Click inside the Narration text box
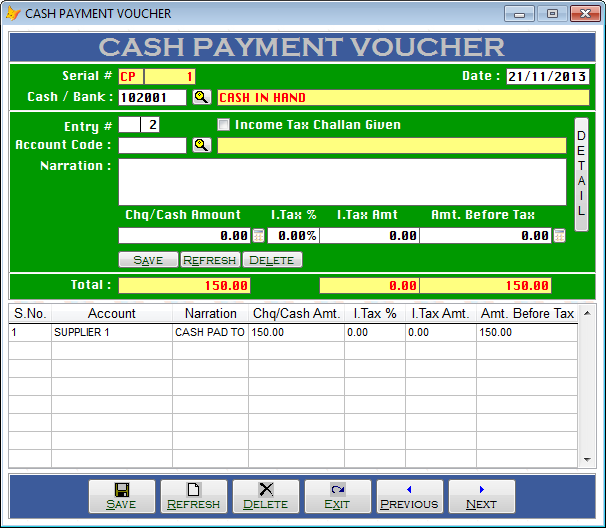Image resolution: width=606 pixels, height=528 pixels. coord(342,182)
